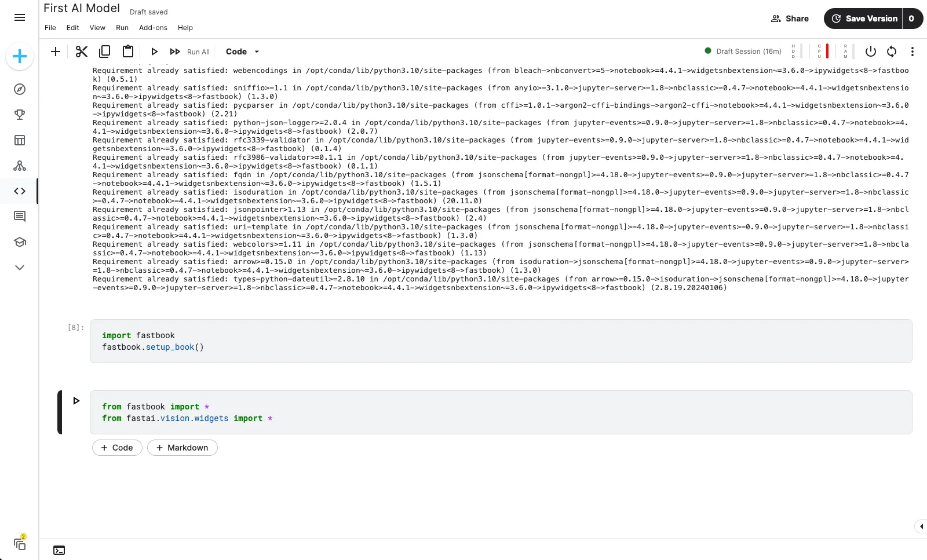
Task: Open the Learn section in the sidebar
Action: 20,242
